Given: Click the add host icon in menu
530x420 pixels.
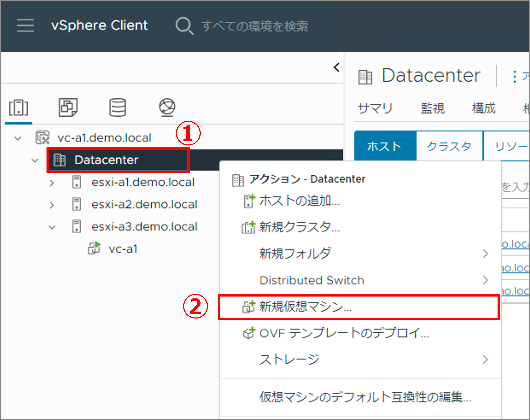Looking at the screenshot, I should tap(249, 201).
